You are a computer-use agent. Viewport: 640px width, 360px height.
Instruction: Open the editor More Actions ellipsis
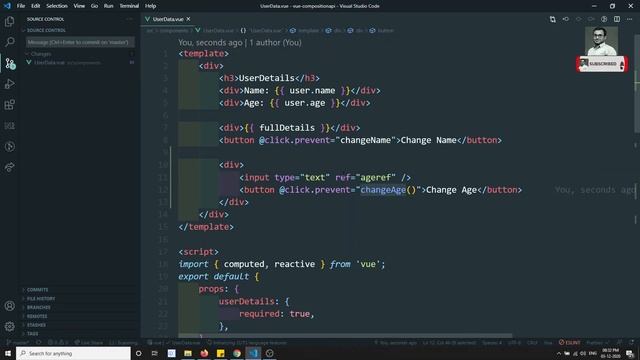click(629, 19)
